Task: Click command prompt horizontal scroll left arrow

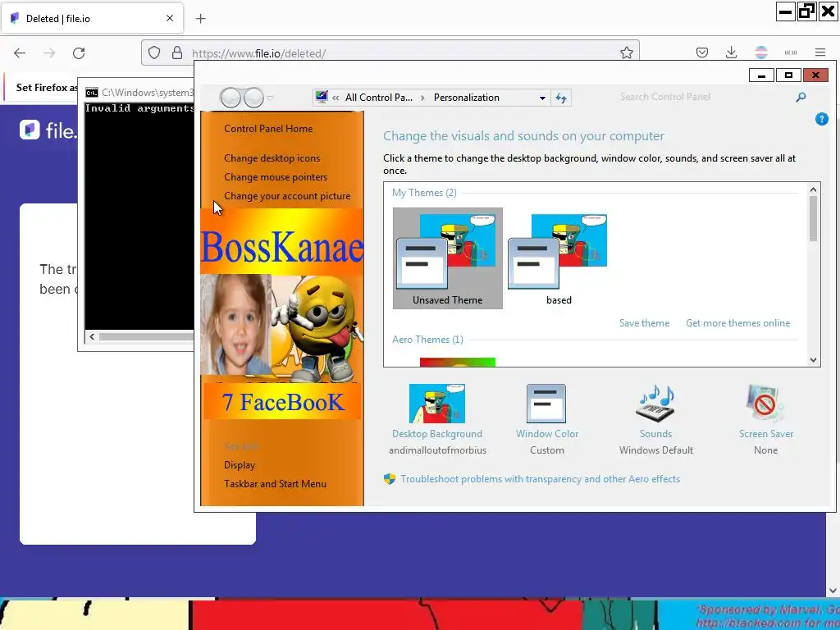Action: [x=92, y=336]
